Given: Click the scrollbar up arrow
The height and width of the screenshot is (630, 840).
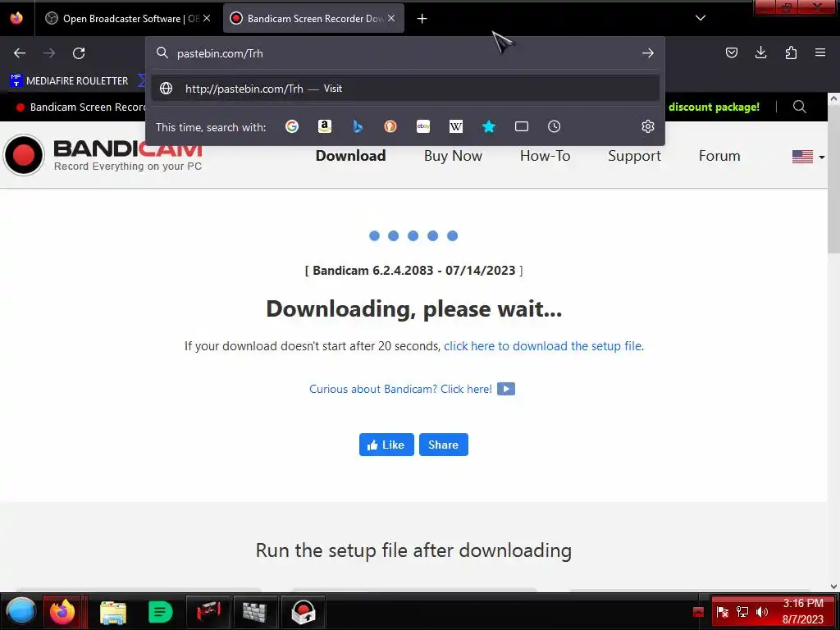Looking at the screenshot, I should coord(833,98).
